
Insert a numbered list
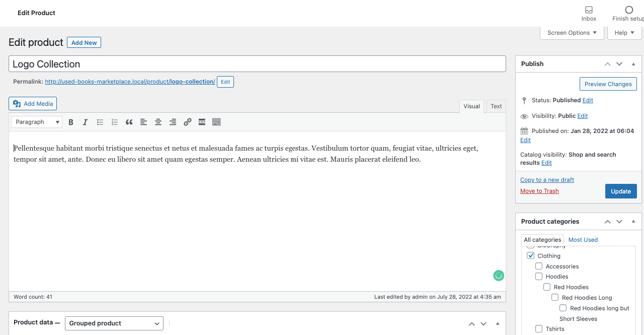115,122
